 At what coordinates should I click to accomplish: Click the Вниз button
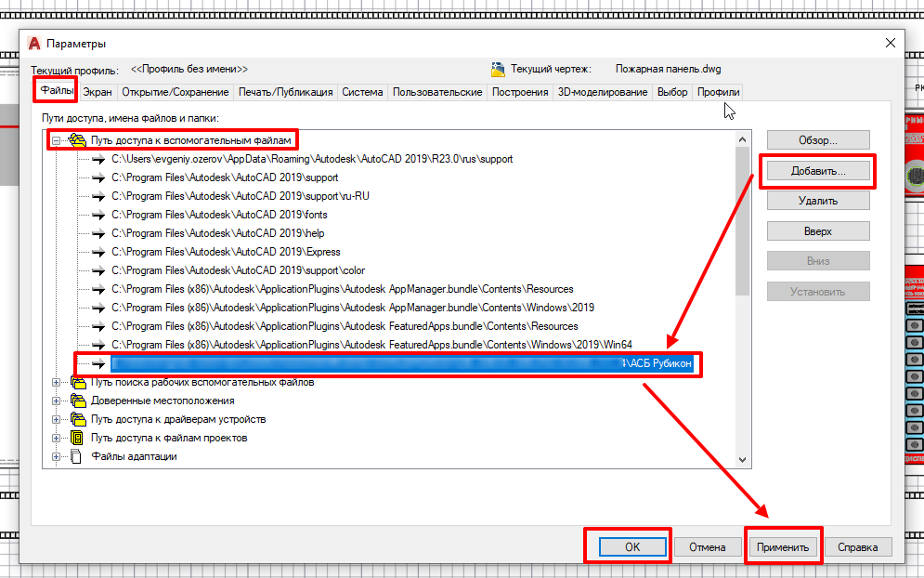818,261
